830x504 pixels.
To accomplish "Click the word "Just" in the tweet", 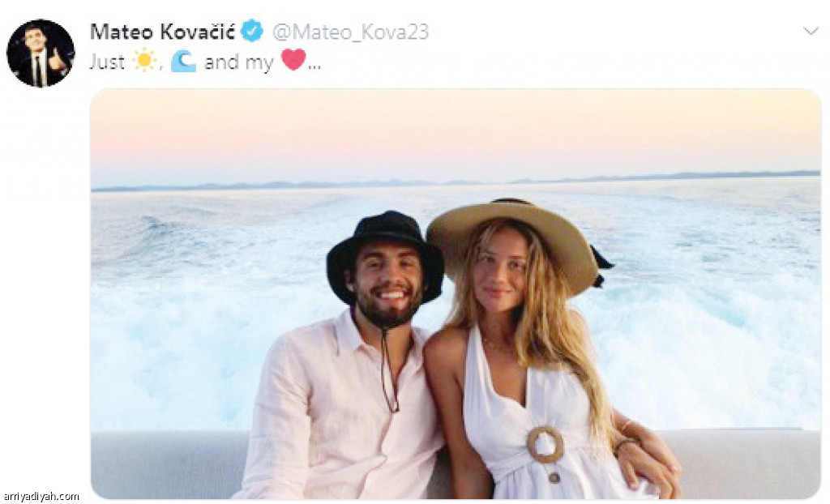I will (108, 62).
